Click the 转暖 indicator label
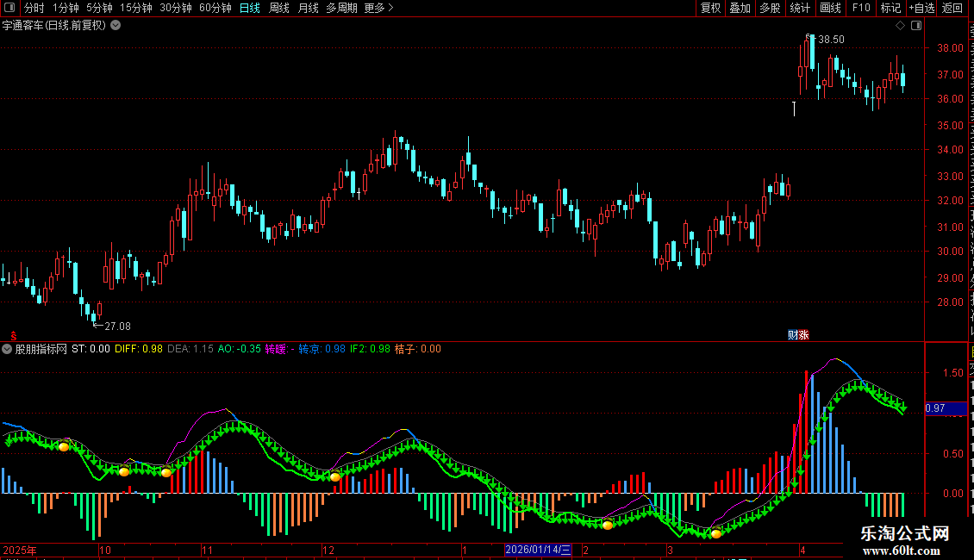974x560 pixels. 279,349
